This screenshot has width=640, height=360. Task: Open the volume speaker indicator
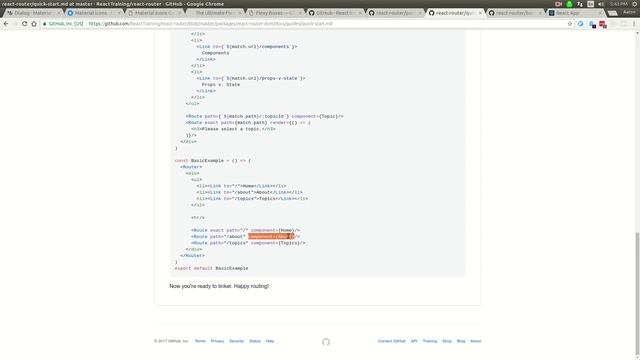[x=601, y=4]
